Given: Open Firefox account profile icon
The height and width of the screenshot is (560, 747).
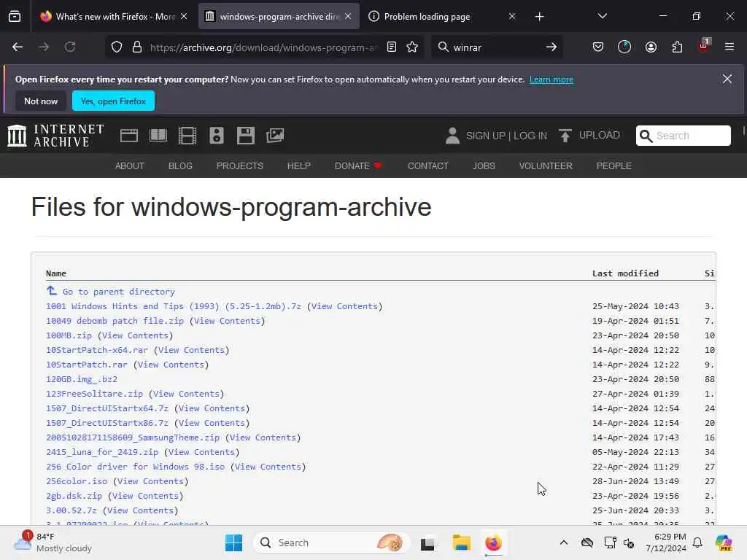Looking at the screenshot, I should (x=651, y=47).
